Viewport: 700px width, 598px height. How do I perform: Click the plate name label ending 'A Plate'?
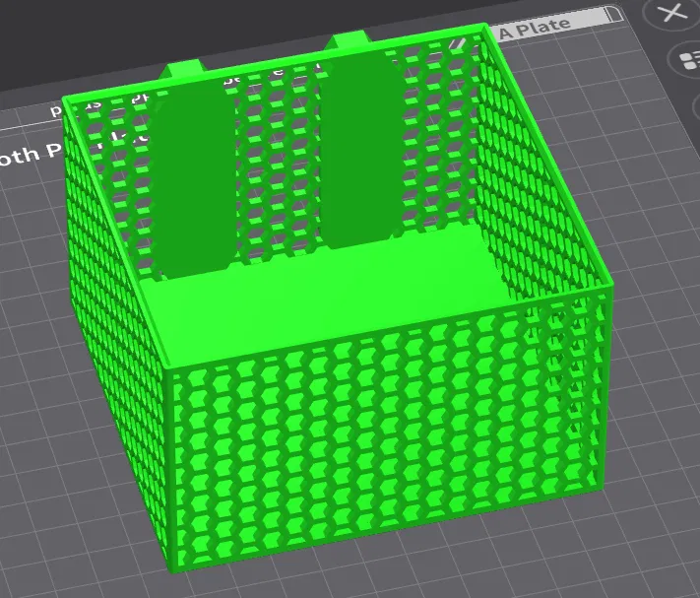tap(535, 29)
